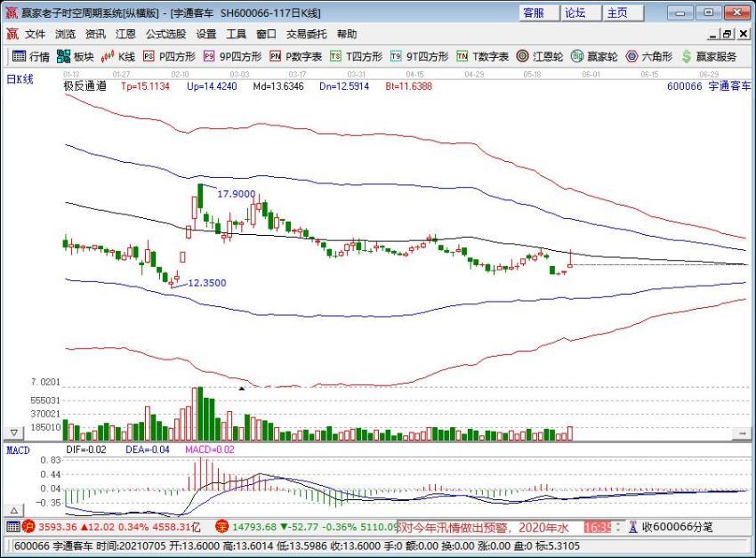Click the 14793.68 Shenzhen index reading

pyautogui.click(x=254, y=527)
